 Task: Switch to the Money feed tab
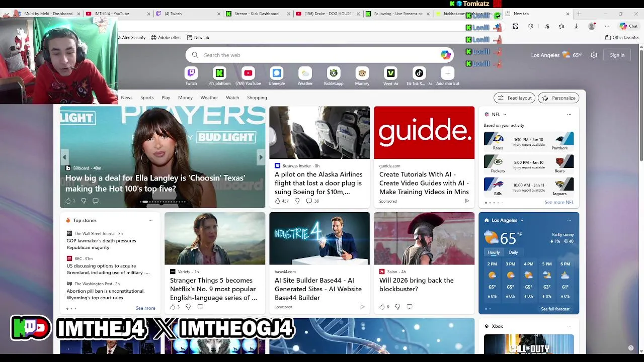point(185,98)
